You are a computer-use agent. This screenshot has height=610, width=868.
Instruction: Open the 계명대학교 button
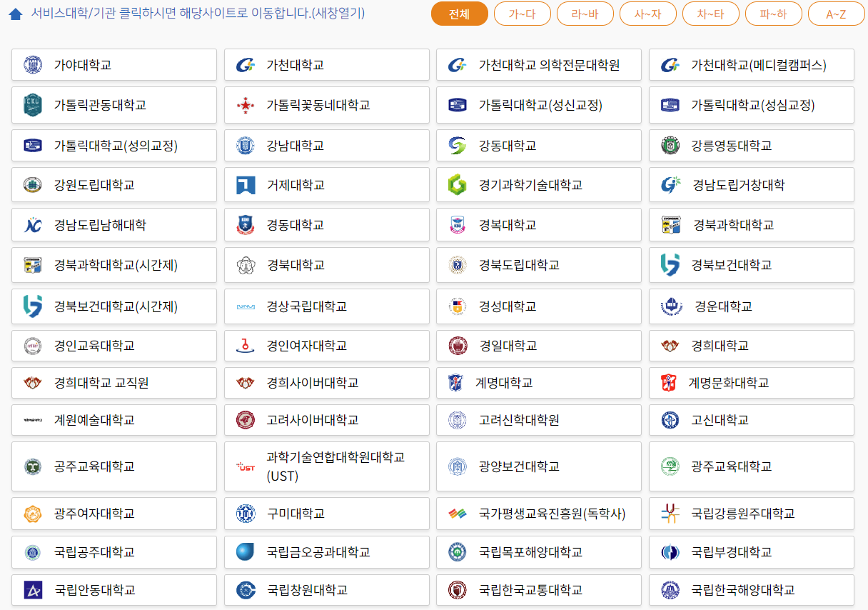539,383
